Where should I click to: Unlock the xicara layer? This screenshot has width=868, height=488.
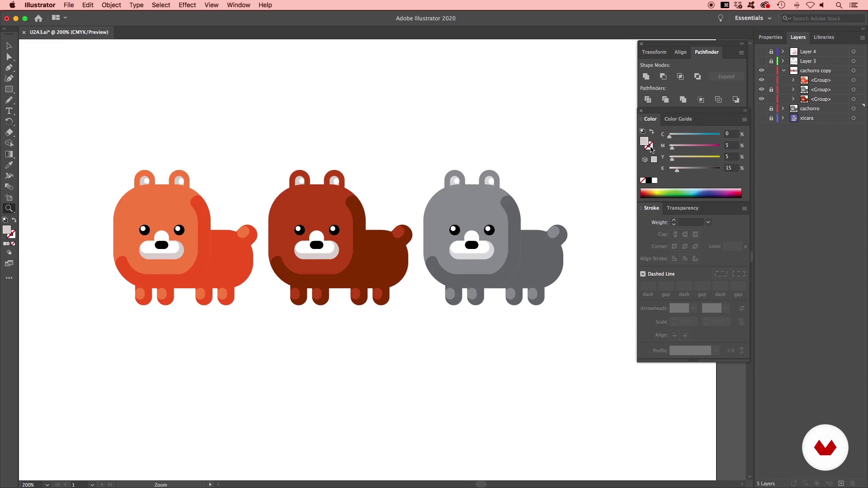[771, 118]
